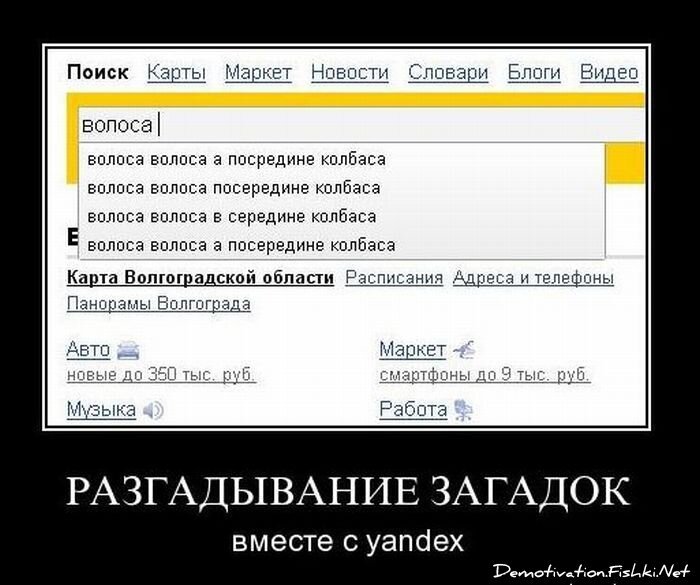Screen dimensions: 700x585
Task: Open the Блоги tab
Action: coord(534,72)
